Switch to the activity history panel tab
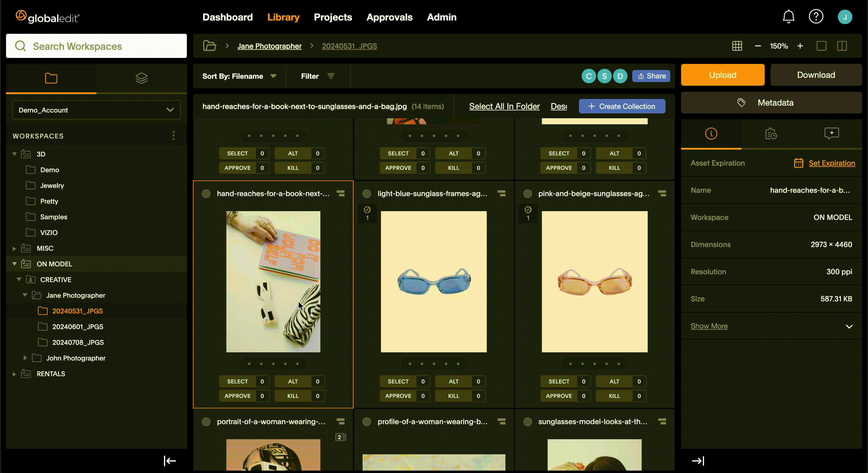 [x=771, y=134]
